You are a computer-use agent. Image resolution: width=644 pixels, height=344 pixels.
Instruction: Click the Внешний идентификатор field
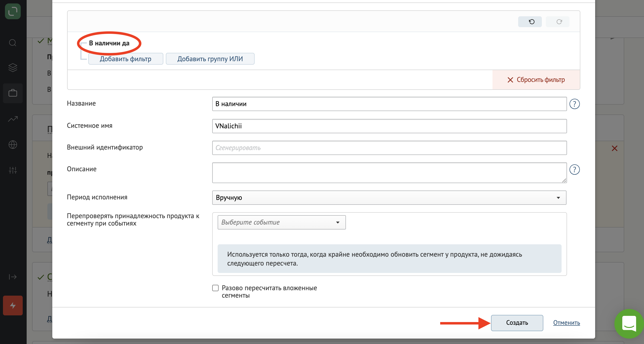(389, 148)
